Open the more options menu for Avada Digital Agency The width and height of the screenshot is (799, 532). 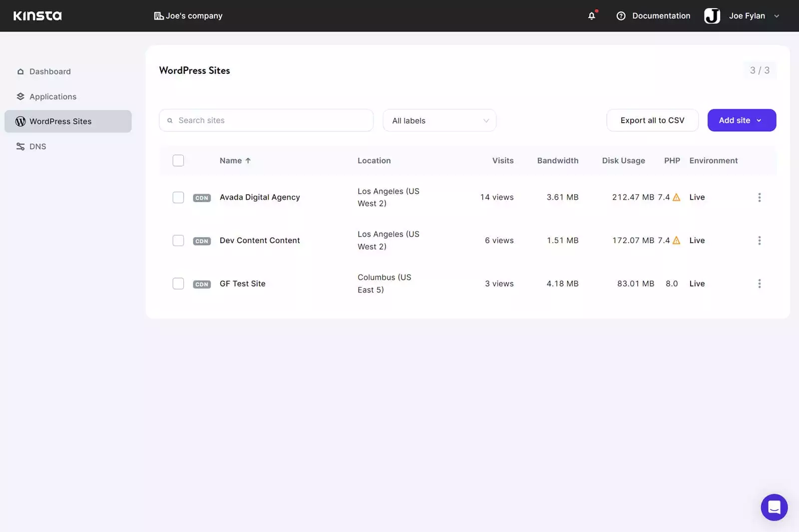[760, 198]
